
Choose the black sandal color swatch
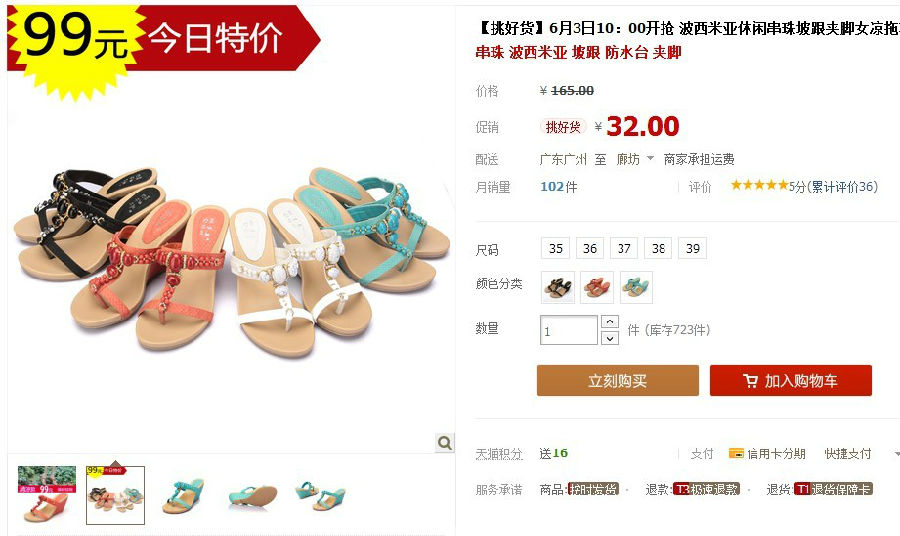[x=558, y=288]
